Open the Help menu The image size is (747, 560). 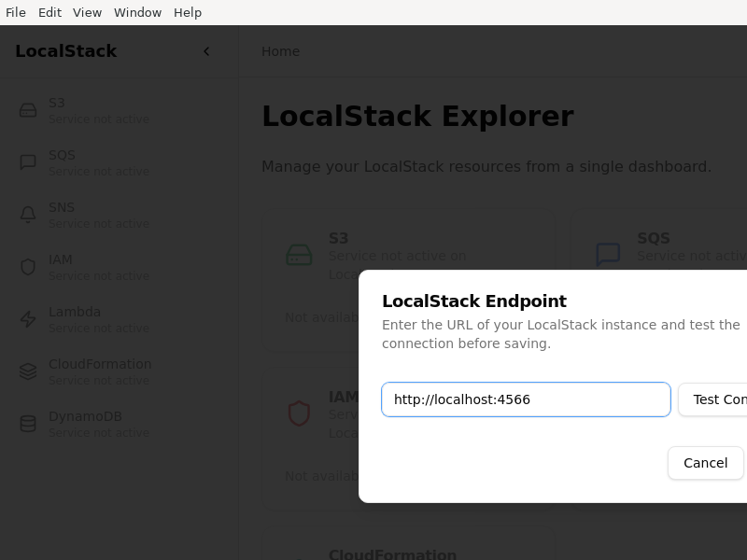pyautogui.click(x=188, y=12)
